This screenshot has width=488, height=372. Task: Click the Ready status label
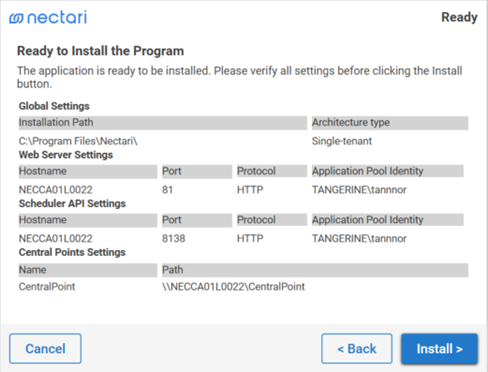[459, 17]
